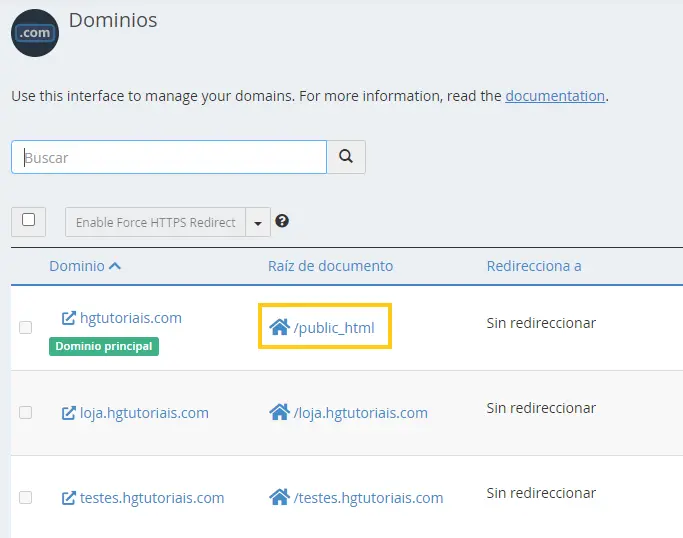
Task: Open help question mark icon
Action: (282, 221)
